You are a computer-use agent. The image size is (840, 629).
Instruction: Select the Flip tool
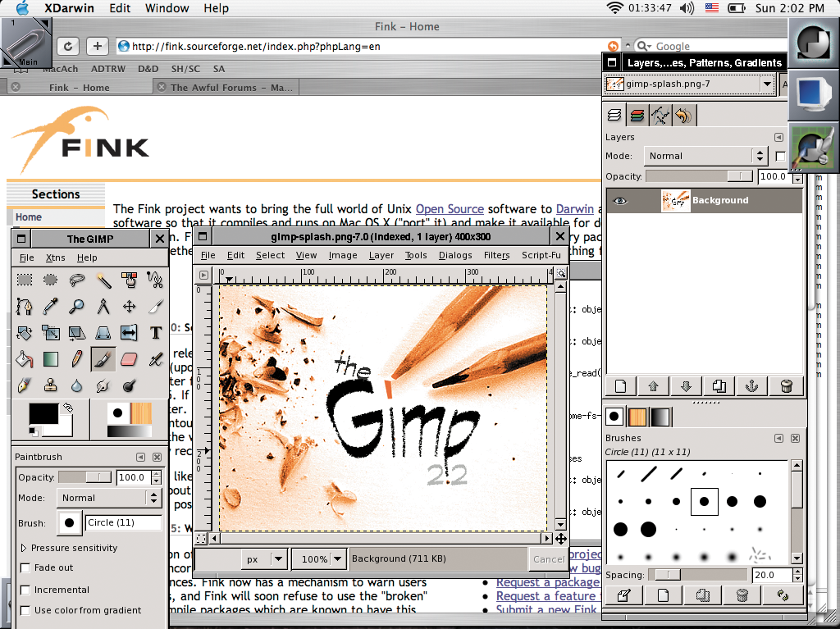coord(129,333)
